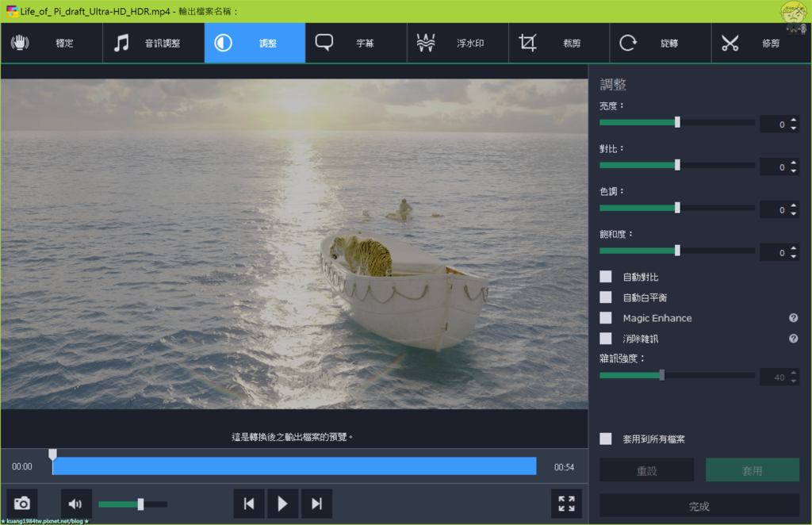Image resolution: width=812 pixels, height=525 pixels.
Task: Show help for Magic Enhance
Action: coord(793,318)
